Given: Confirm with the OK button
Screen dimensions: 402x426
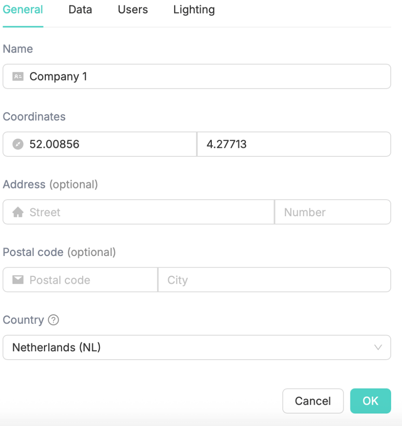Looking at the screenshot, I should (370, 401).
